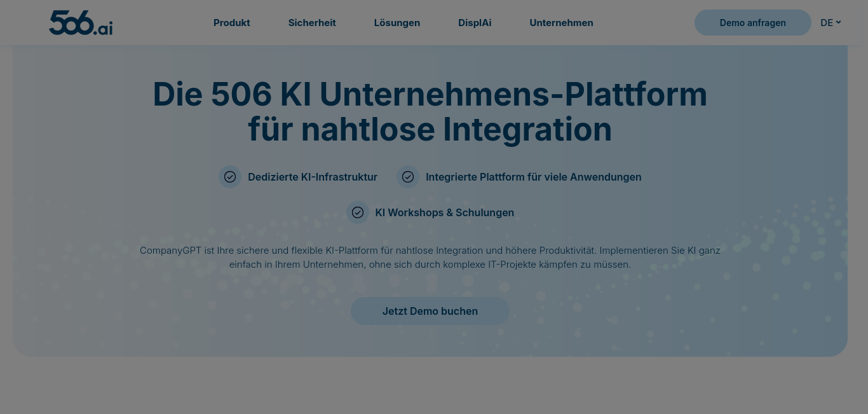Expand the DE language dropdown
Image resolution: width=868 pixels, height=414 pixels.
(831, 23)
